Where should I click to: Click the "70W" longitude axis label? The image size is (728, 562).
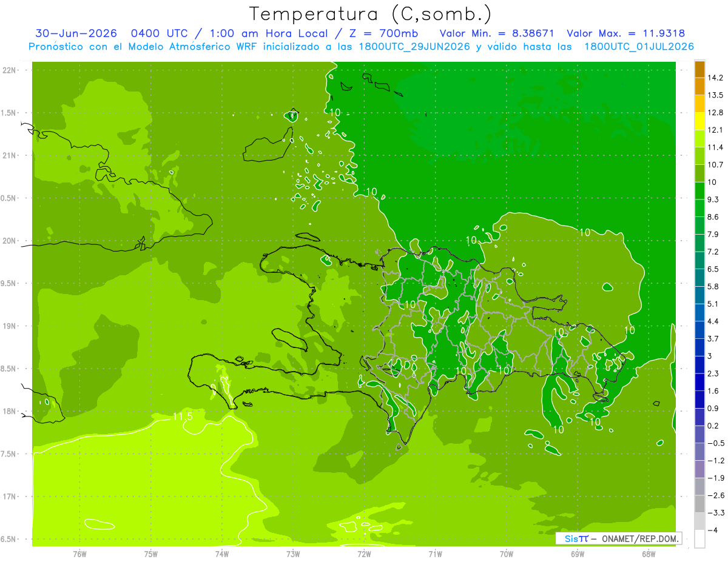click(507, 554)
